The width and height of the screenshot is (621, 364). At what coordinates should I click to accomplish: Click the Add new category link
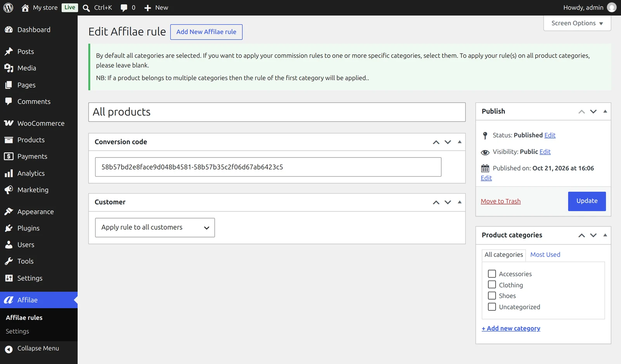coord(511,328)
